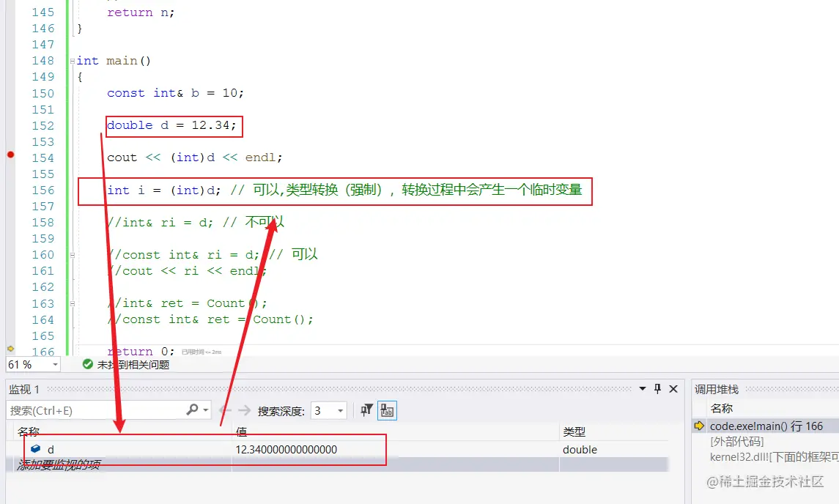Collapse the int main() function at line 148
Viewport: 839px width, 504px height.
coord(73,61)
